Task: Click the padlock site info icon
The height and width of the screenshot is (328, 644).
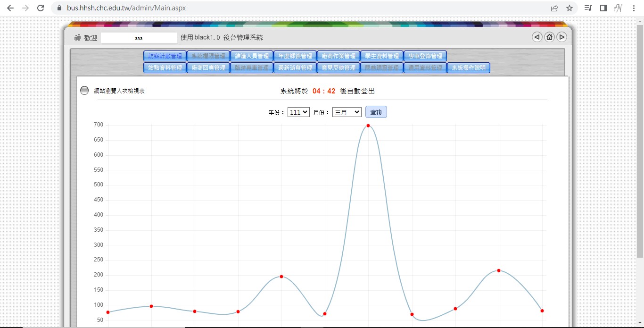Action: click(x=59, y=8)
